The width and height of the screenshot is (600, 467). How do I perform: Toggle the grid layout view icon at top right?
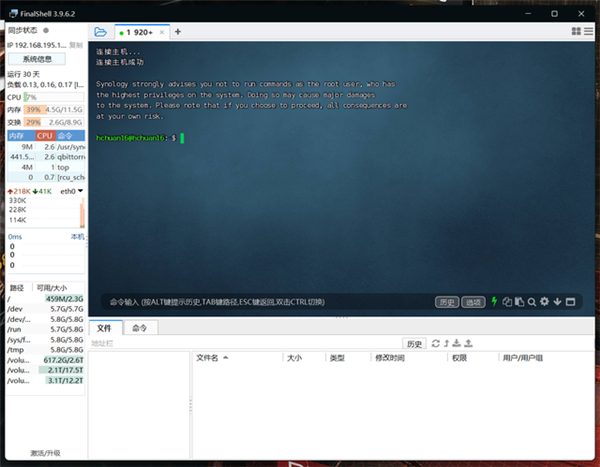575,32
